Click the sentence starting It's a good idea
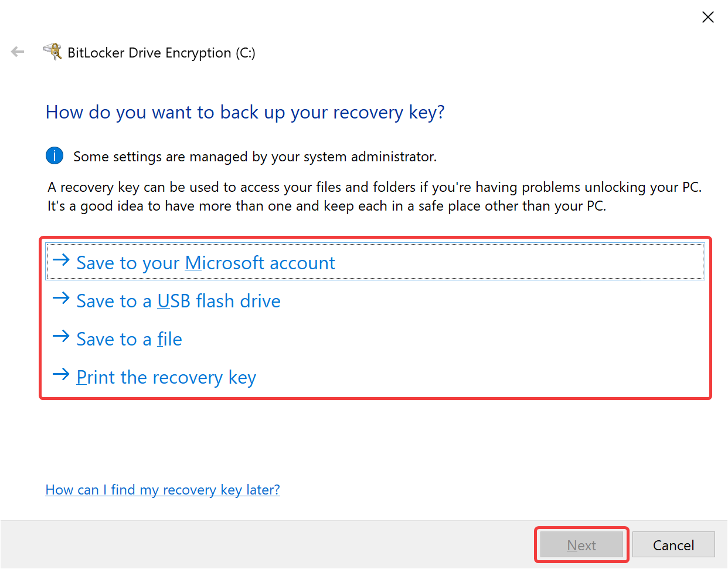Screen dimensions: 728x569 click(327, 206)
